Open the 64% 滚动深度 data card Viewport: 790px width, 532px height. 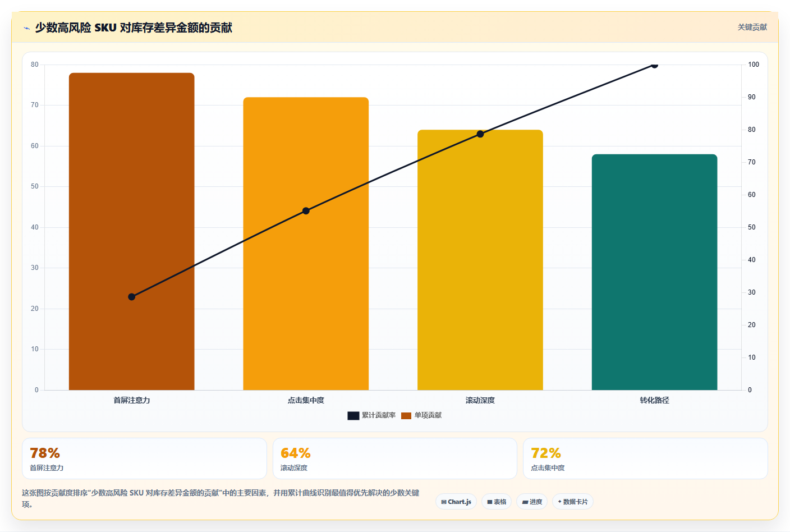pos(394,458)
